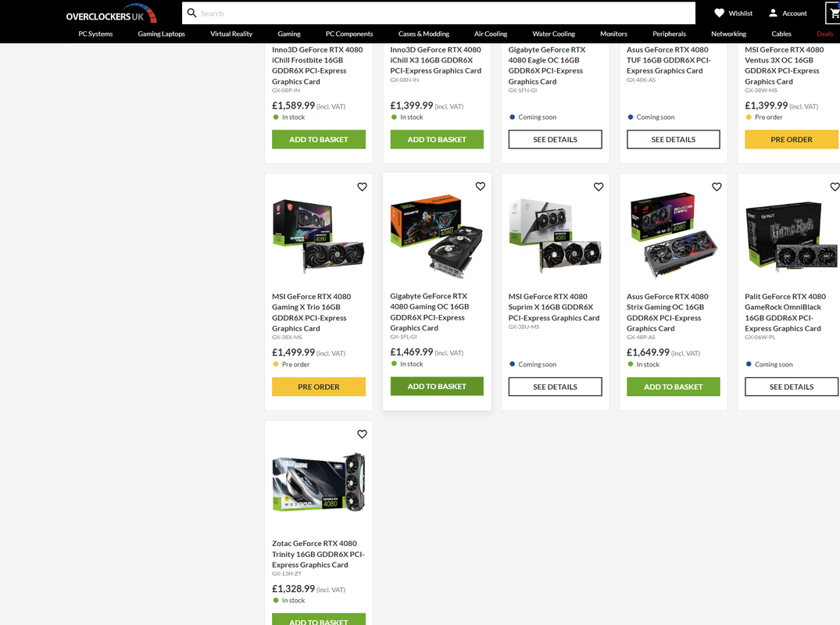Viewport: 840px width, 625px height.
Task: Pre order the MSI Ventus 3X OC
Action: pos(792,139)
